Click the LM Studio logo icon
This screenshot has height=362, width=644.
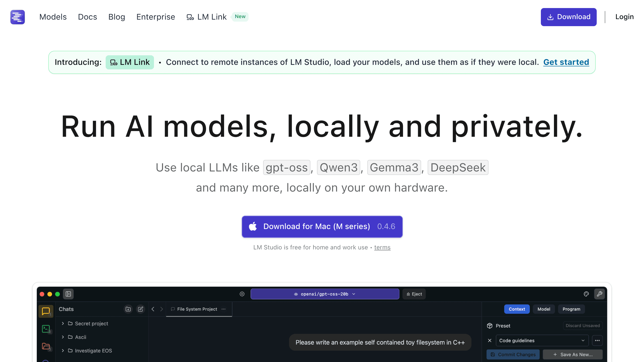[x=18, y=17]
